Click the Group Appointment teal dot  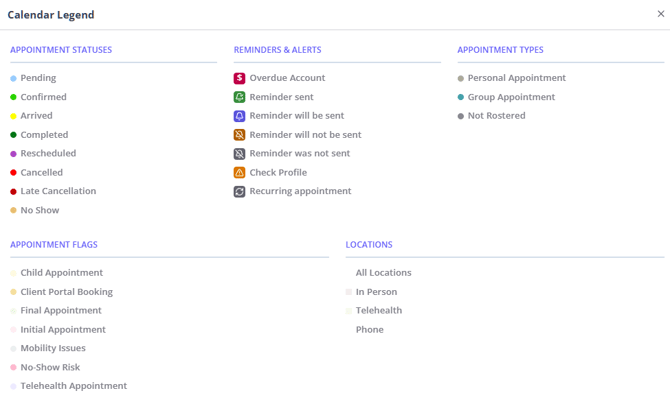pyautogui.click(x=461, y=97)
